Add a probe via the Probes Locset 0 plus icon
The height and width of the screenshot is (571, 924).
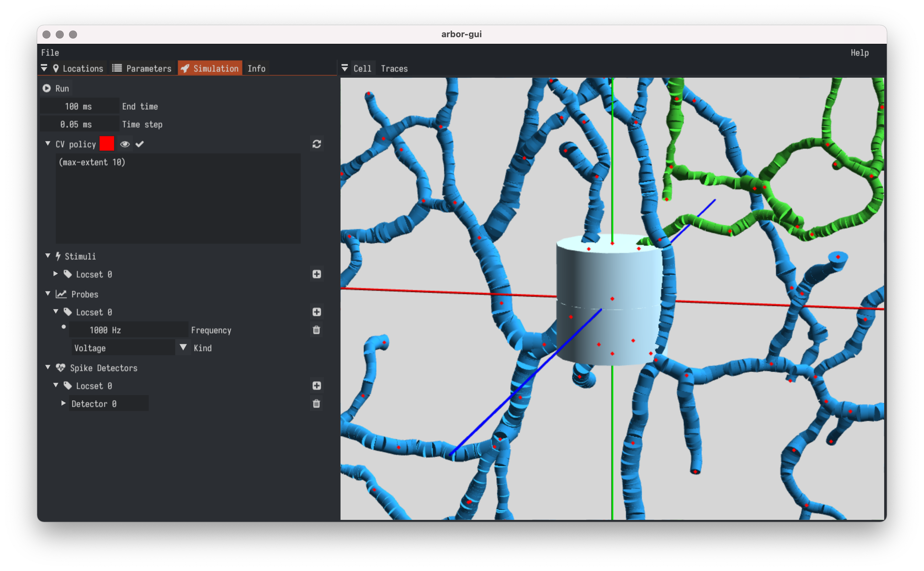coord(316,312)
